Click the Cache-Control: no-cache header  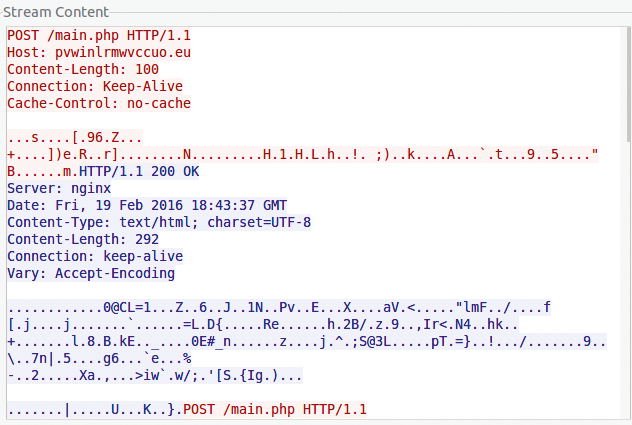(x=98, y=103)
